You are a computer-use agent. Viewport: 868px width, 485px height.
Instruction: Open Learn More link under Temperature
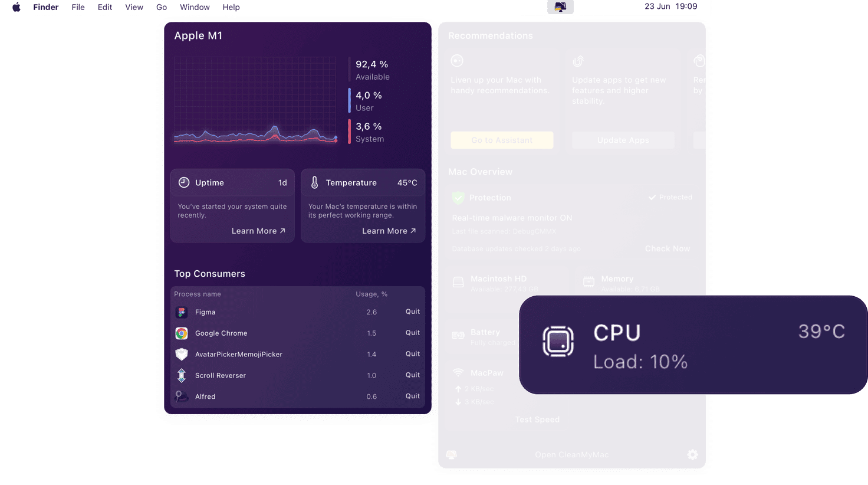pyautogui.click(x=389, y=231)
